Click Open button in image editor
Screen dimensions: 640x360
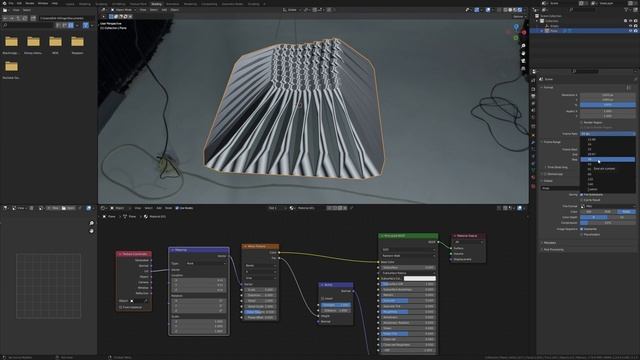tap(69, 208)
